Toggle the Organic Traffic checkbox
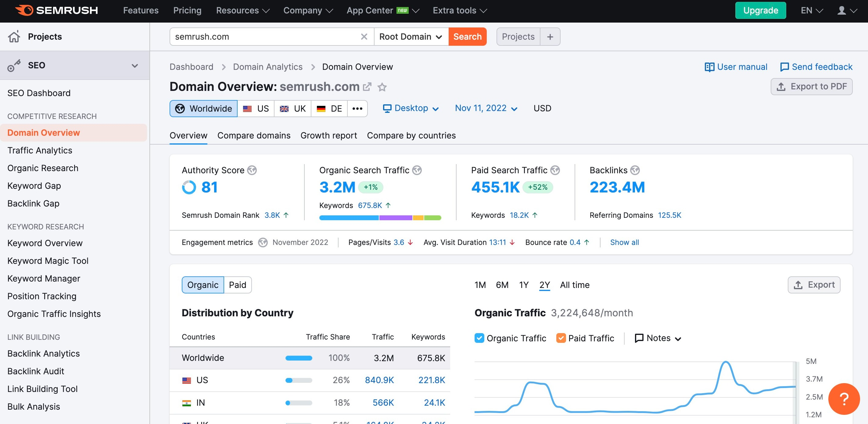The width and height of the screenshot is (868, 424). [x=479, y=338]
